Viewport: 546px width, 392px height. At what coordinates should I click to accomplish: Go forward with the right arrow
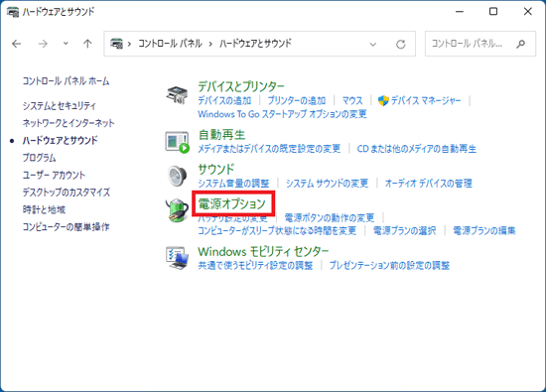[x=43, y=44]
